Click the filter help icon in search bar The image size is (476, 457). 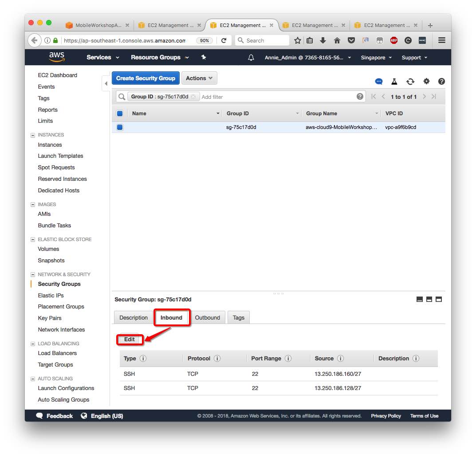click(x=360, y=97)
